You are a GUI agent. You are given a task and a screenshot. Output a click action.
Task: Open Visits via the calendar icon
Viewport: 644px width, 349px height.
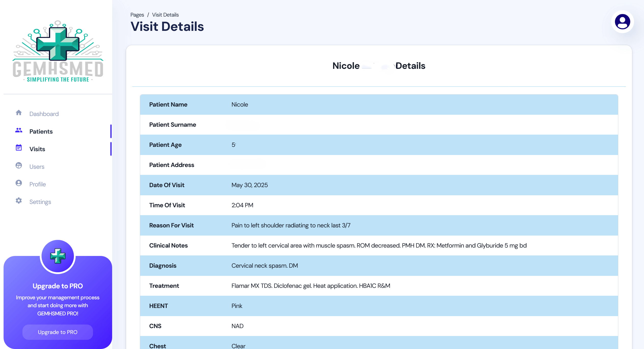tap(19, 148)
